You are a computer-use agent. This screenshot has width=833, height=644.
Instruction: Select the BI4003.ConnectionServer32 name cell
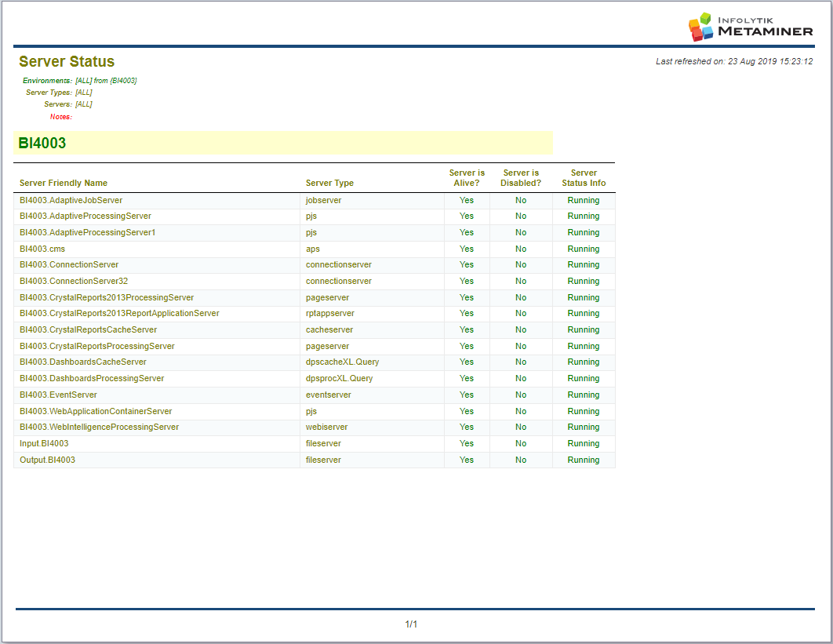pyautogui.click(x=73, y=281)
